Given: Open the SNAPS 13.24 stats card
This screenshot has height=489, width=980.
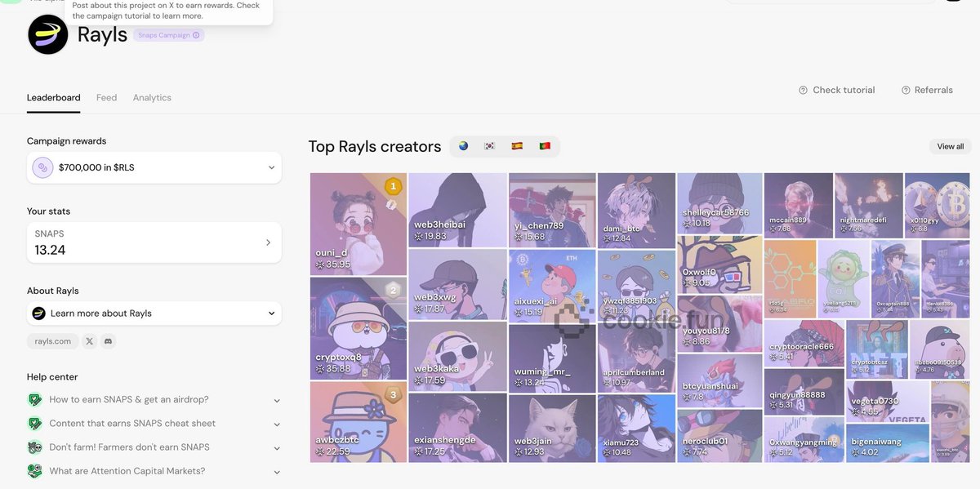Looking at the screenshot, I should (154, 242).
